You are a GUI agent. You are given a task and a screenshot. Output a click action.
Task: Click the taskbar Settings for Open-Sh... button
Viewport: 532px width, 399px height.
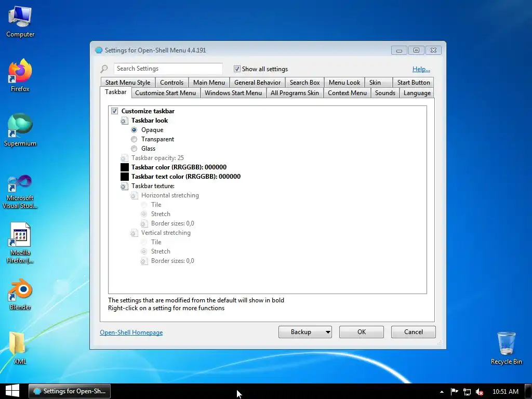[70, 391]
